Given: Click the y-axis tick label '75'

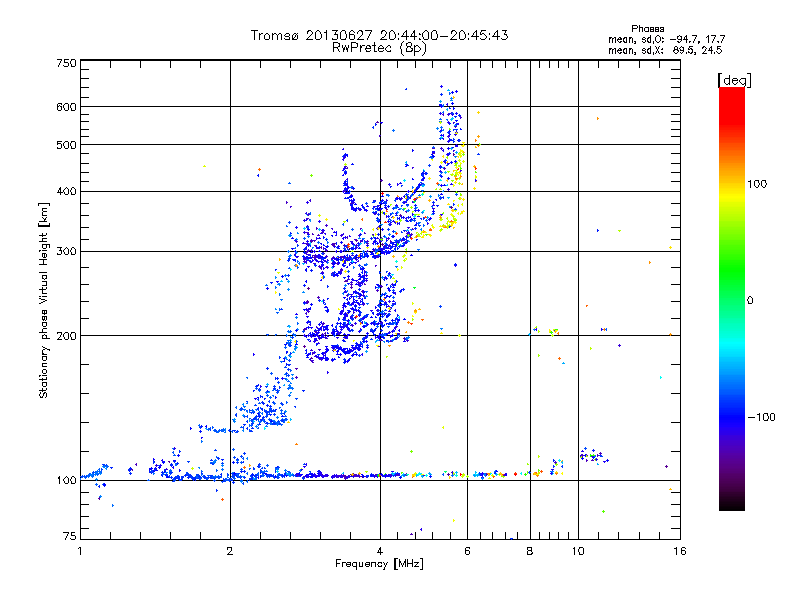Looking at the screenshot, I should tap(70, 536).
